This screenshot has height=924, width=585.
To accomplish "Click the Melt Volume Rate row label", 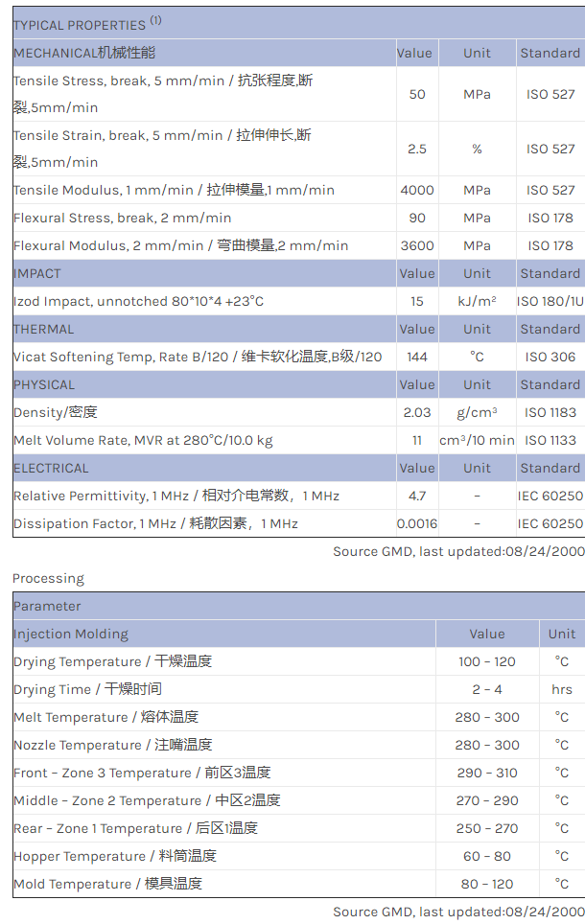I will point(143,440).
